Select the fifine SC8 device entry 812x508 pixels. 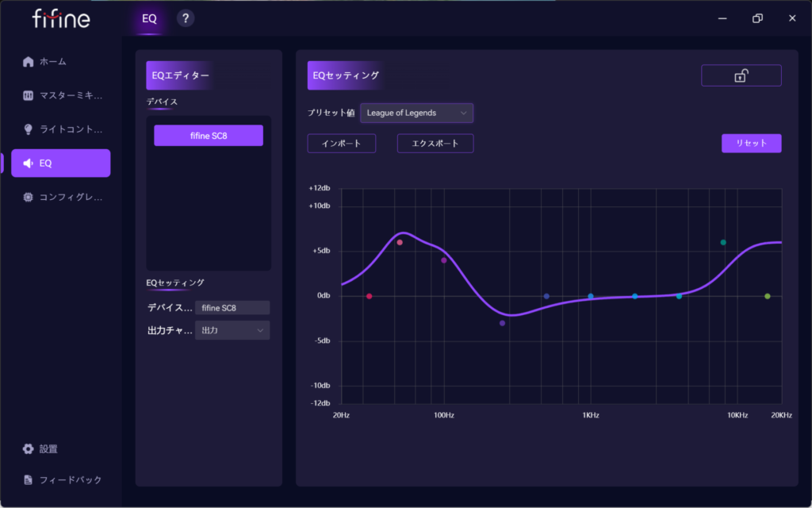(208, 135)
